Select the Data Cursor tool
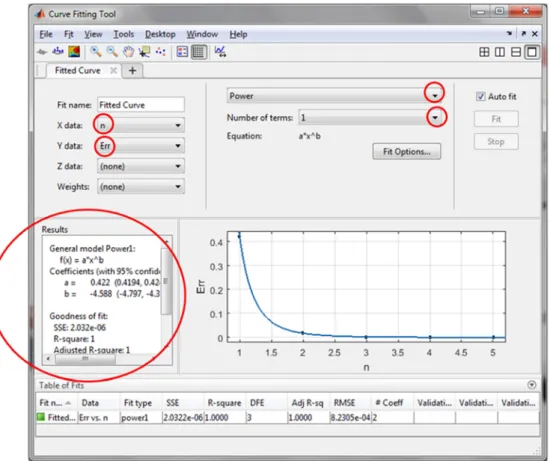This screenshot has width=550, height=461. pyautogui.click(x=145, y=52)
